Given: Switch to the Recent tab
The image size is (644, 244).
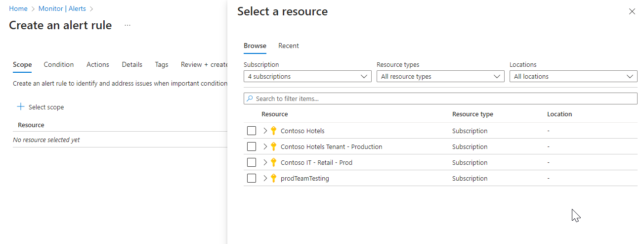Looking at the screenshot, I should pyautogui.click(x=289, y=46).
